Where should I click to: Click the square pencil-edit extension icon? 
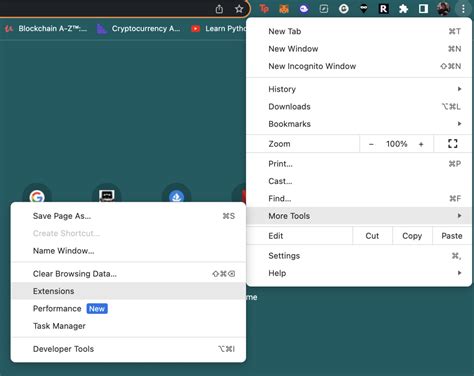(x=324, y=9)
